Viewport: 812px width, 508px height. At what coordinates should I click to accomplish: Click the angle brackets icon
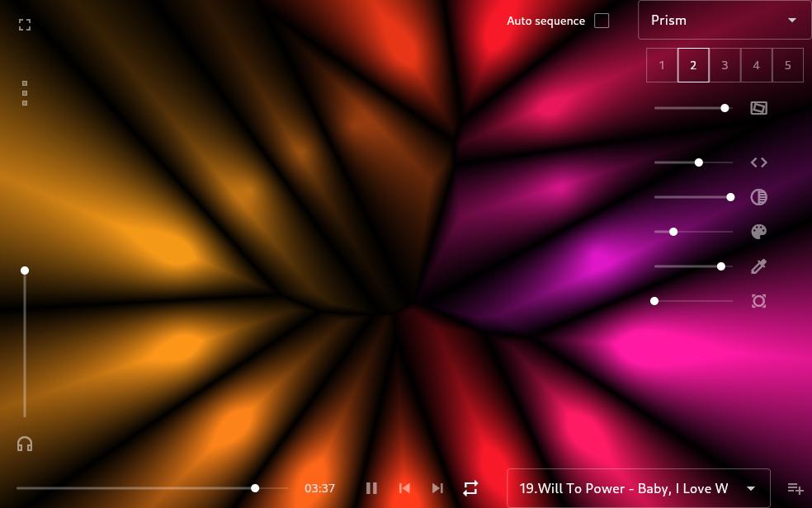[x=758, y=162]
